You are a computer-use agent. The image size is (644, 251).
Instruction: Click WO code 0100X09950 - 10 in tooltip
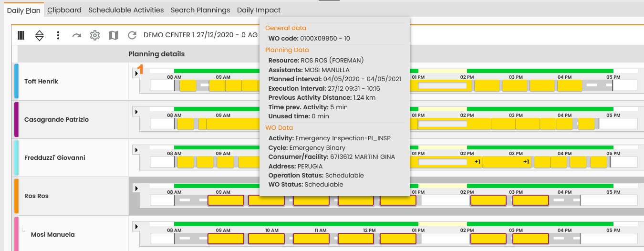point(309,38)
